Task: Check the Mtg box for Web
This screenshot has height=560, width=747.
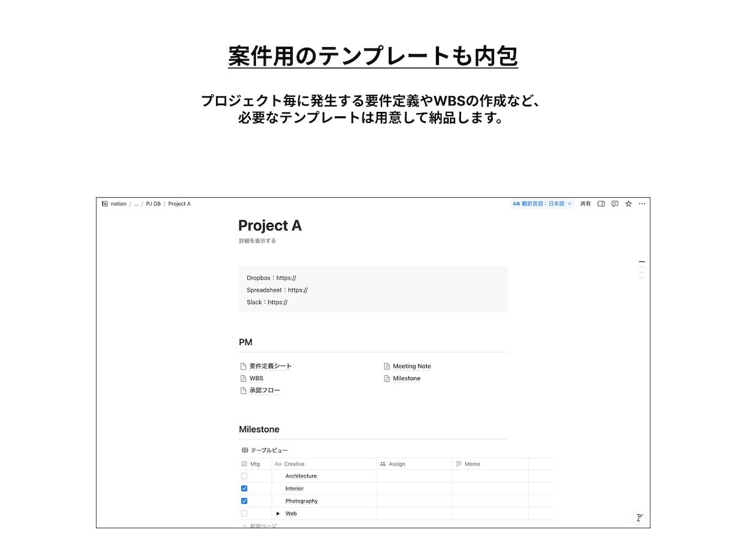Action: point(244,513)
